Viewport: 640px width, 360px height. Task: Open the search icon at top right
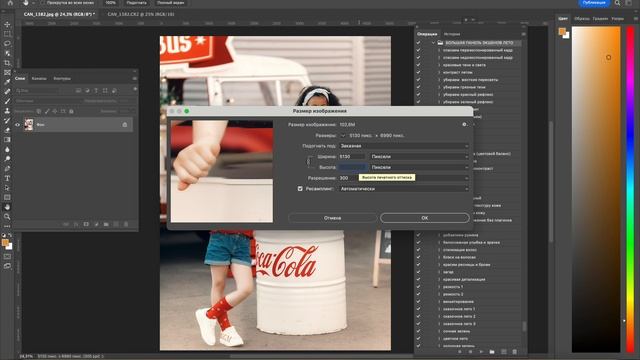pyautogui.click(x=618, y=3)
